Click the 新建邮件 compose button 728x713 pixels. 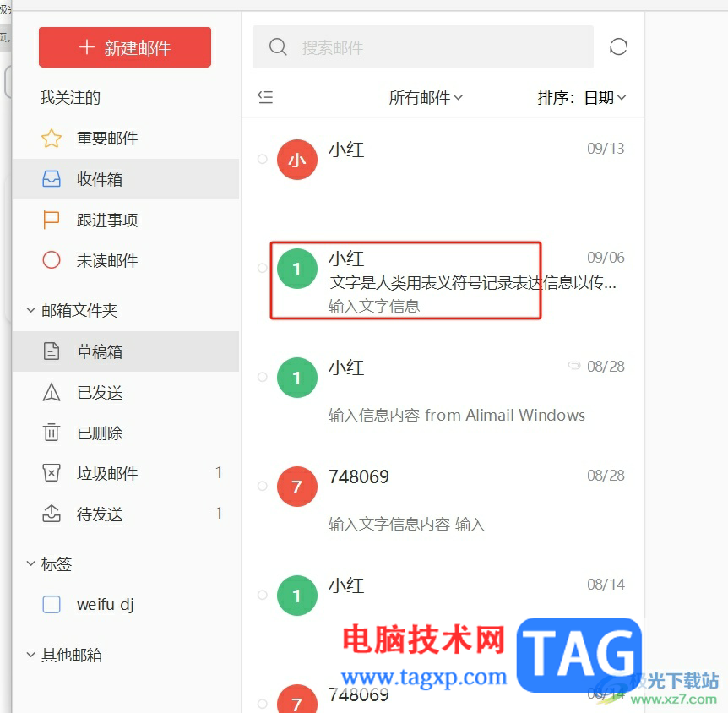tap(125, 47)
